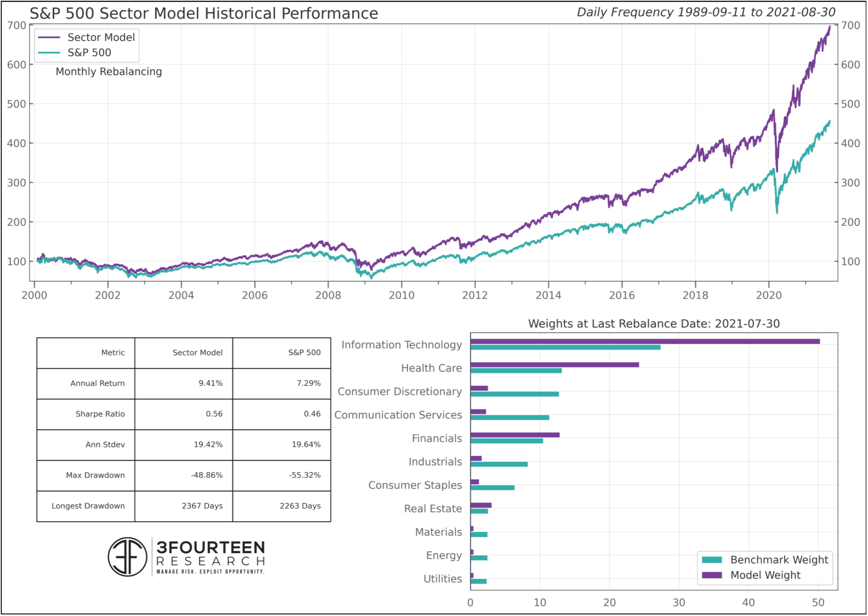Click the 0.56 Sharpe ratio value

click(x=214, y=414)
